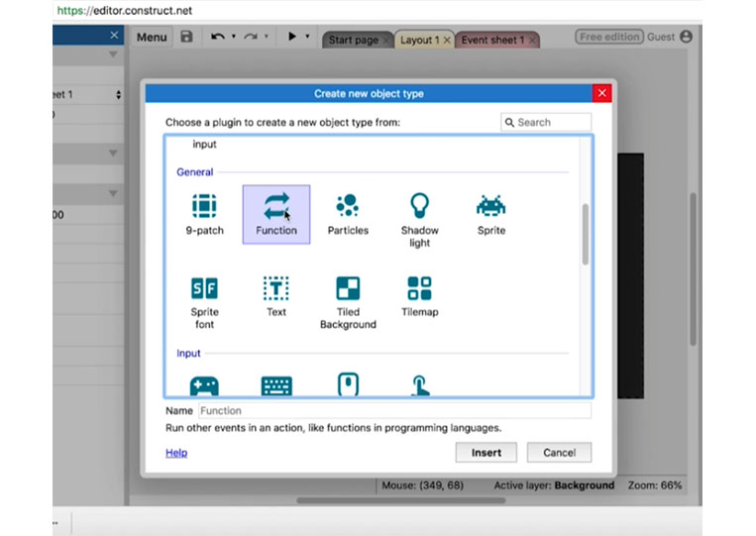Open the Menu button

tap(152, 37)
